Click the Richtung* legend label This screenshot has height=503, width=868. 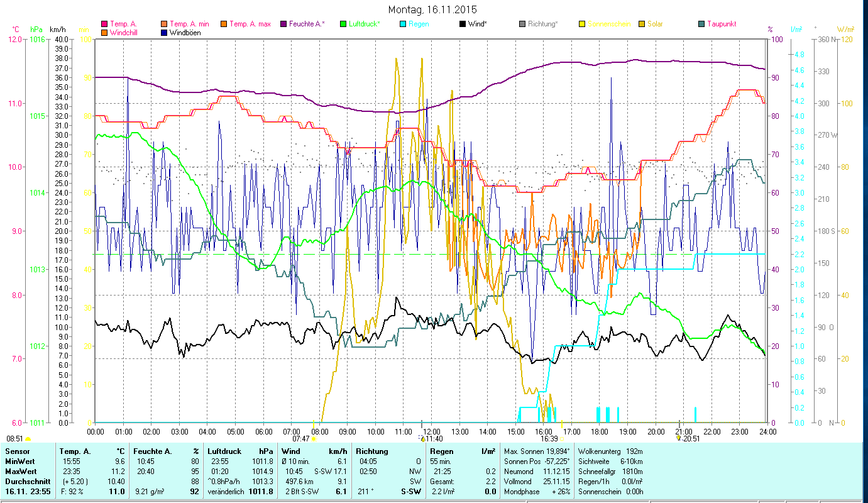pyautogui.click(x=542, y=25)
